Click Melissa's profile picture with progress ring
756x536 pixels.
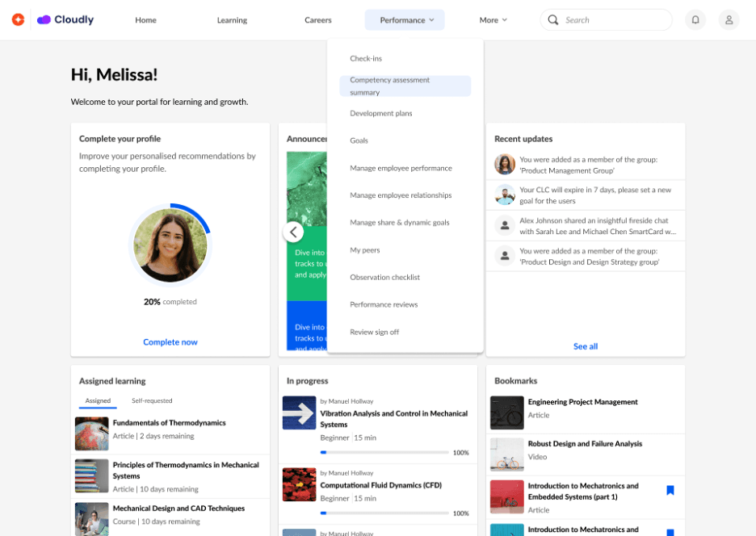170,245
